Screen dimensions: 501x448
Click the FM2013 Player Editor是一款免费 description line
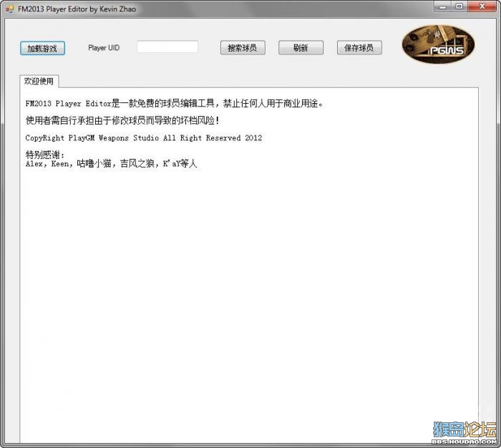tap(175, 104)
